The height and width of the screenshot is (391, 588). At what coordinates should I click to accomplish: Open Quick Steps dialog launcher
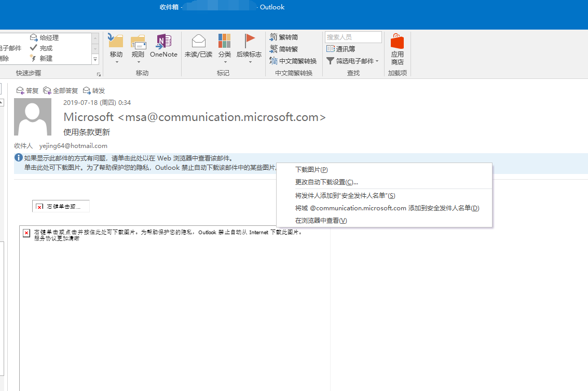[x=99, y=74]
